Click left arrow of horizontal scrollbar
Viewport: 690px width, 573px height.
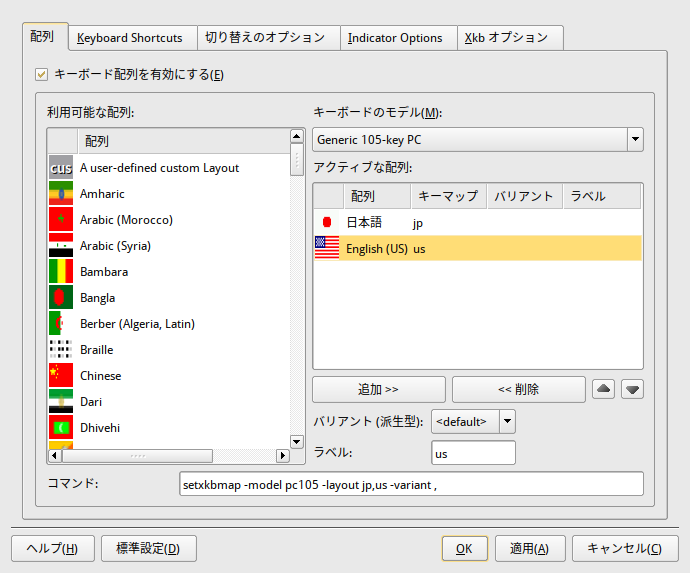point(55,455)
